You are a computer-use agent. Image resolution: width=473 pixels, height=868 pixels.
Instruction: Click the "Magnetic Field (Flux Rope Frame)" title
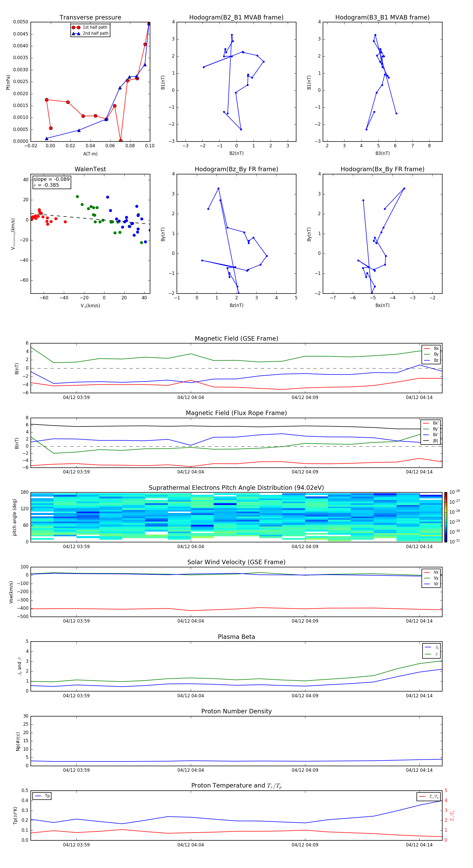point(236,413)
